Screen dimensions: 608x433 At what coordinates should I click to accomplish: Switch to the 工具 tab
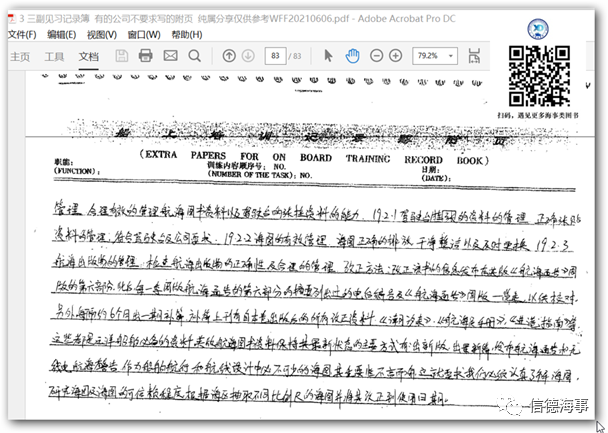pos(54,57)
